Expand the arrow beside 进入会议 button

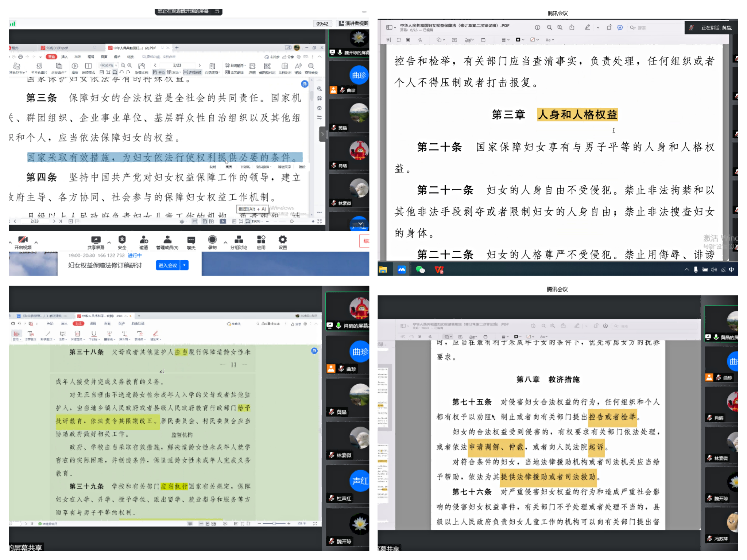(185, 265)
